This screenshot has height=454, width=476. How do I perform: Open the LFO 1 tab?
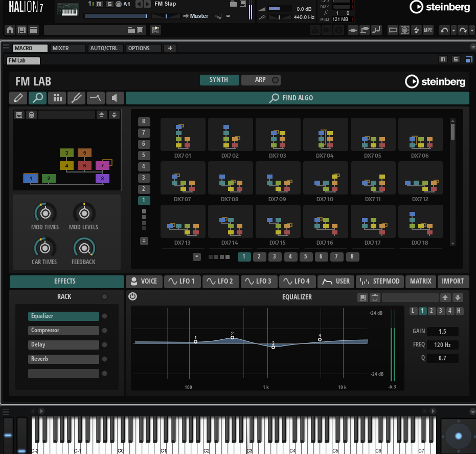click(x=183, y=282)
